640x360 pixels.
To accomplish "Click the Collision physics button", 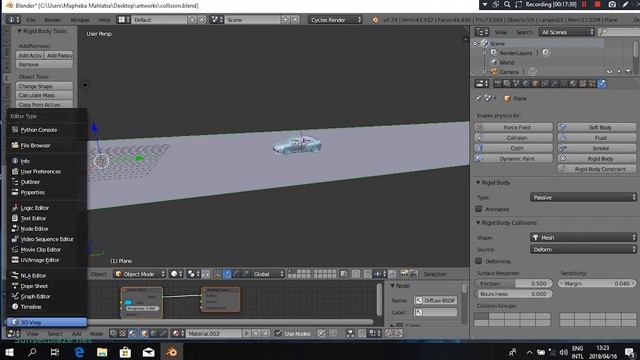I will click(513, 138).
